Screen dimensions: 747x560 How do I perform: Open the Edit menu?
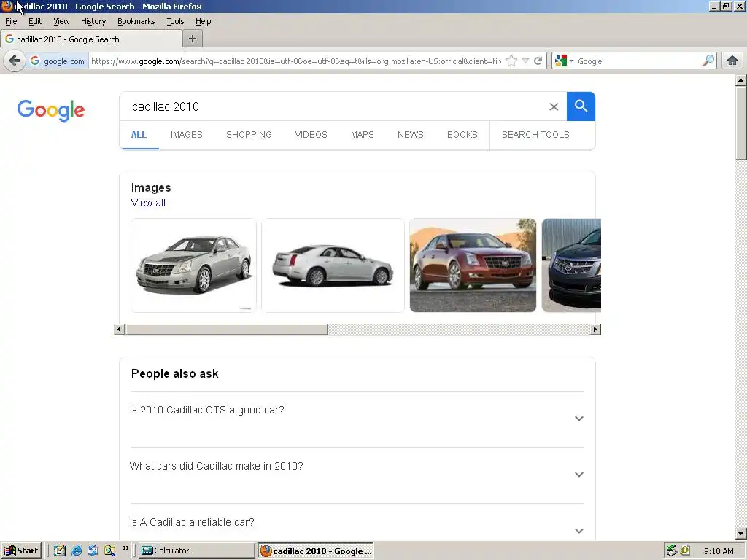[35, 21]
